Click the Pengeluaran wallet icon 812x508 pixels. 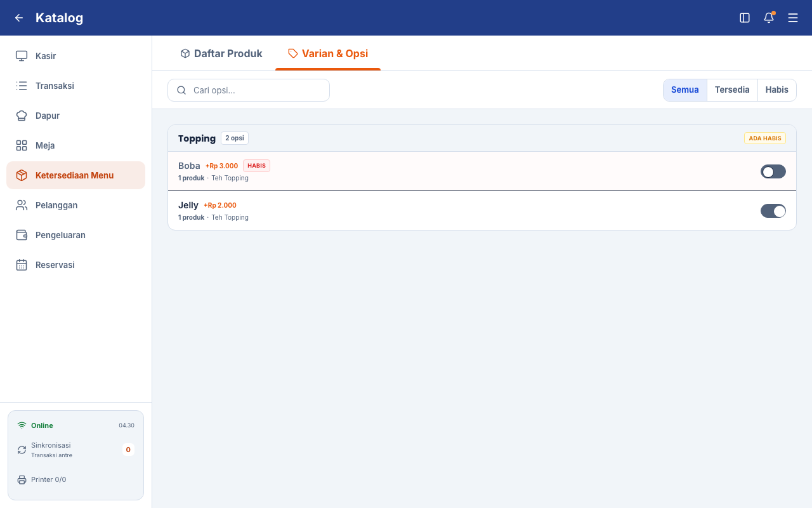(22, 235)
